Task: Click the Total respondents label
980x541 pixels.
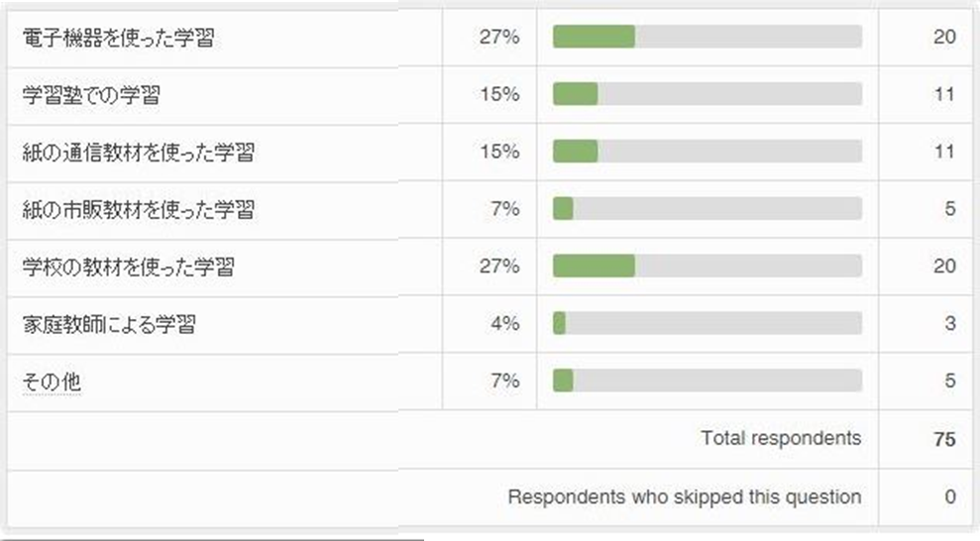Action: coord(781,438)
